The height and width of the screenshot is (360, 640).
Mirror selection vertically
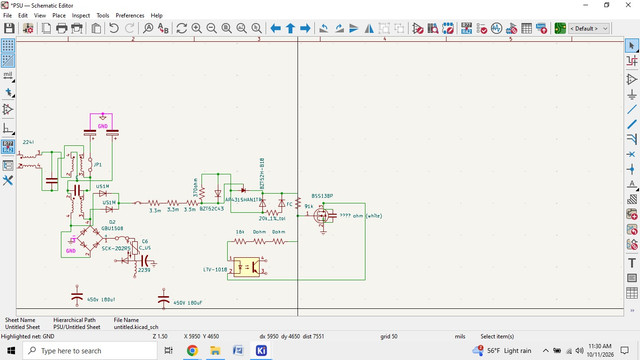pyautogui.click(x=354, y=28)
